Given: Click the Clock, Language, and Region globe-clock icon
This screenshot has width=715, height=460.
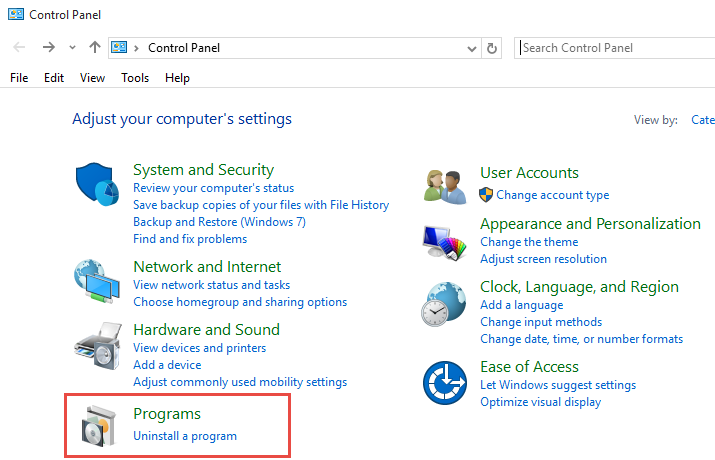Looking at the screenshot, I should 444,304.
